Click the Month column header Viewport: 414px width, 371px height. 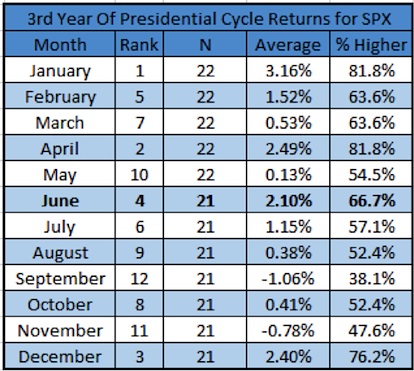60,44
